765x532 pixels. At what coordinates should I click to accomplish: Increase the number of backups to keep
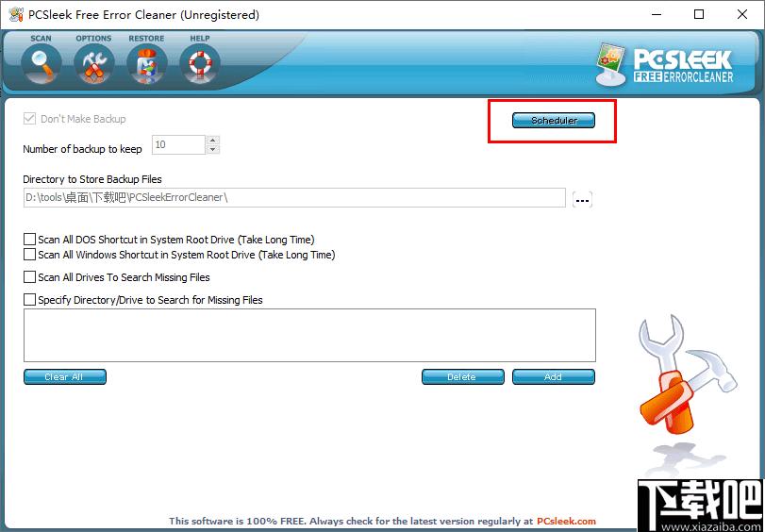coord(213,141)
